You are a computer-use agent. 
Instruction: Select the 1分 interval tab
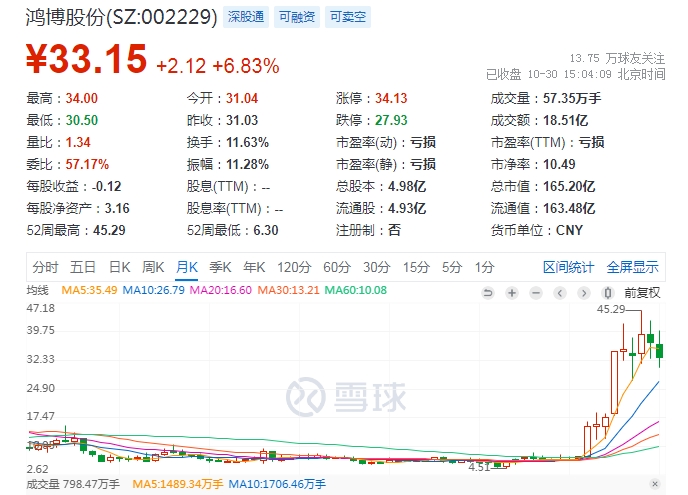(484, 267)
